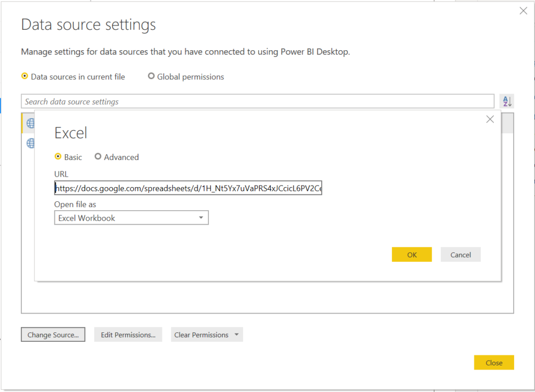Close the Data source settings window with X
535x392 pixels.
[523, 11]
